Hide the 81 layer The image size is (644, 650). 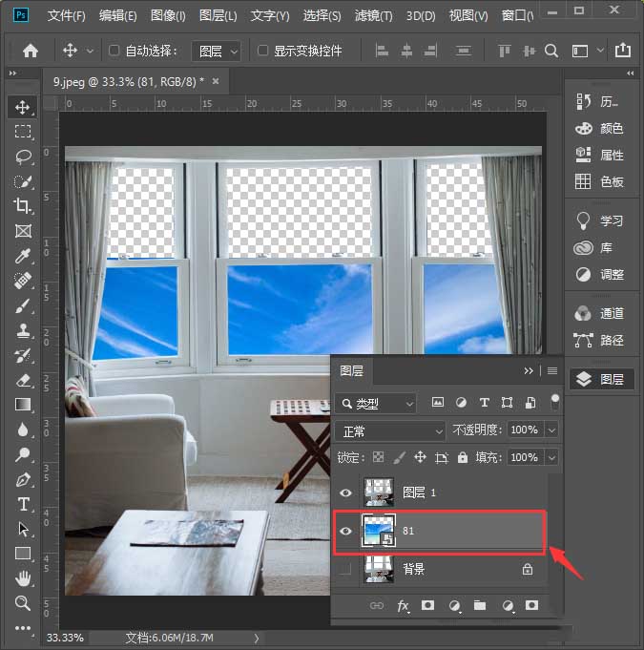tap(345, 531)
